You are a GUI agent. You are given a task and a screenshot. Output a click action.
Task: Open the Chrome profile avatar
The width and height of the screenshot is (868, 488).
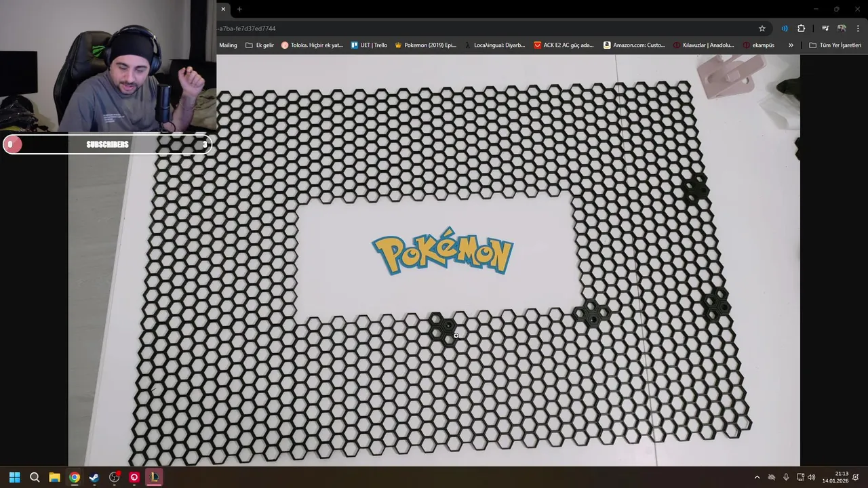pos(842,28)
